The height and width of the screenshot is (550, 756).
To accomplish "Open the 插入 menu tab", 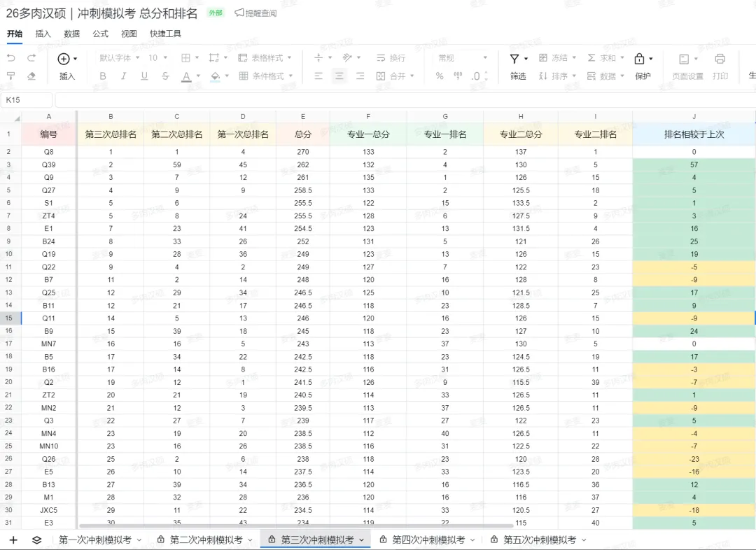I will coord(43,34).
